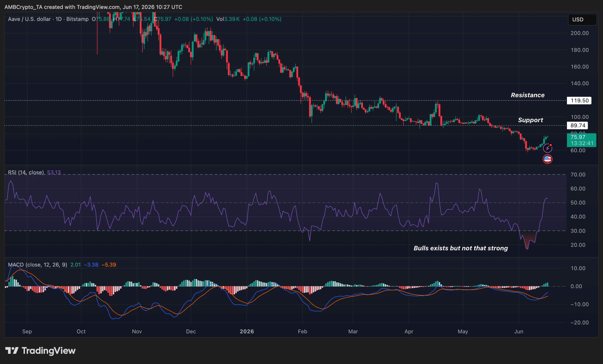The height and width of the screenshot is (364, 603).
Task: Click the Nov label on time axis
Action: click(137, 331)
